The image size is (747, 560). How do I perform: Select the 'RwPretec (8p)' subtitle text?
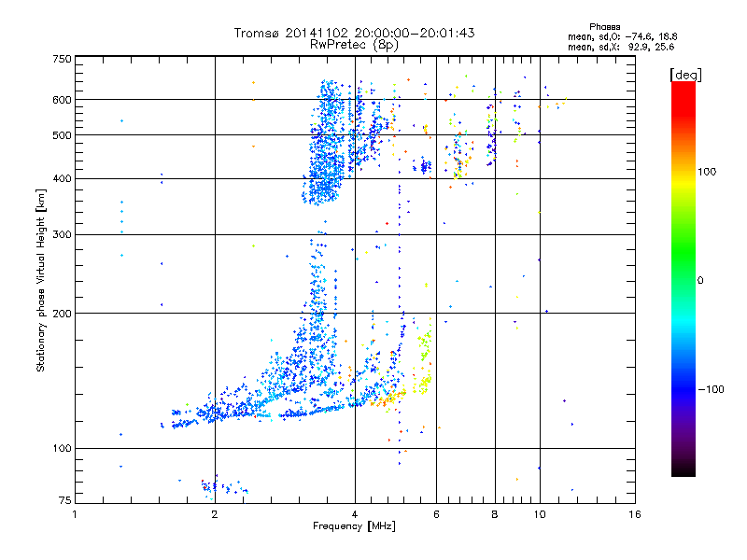(x=354, y=45)
